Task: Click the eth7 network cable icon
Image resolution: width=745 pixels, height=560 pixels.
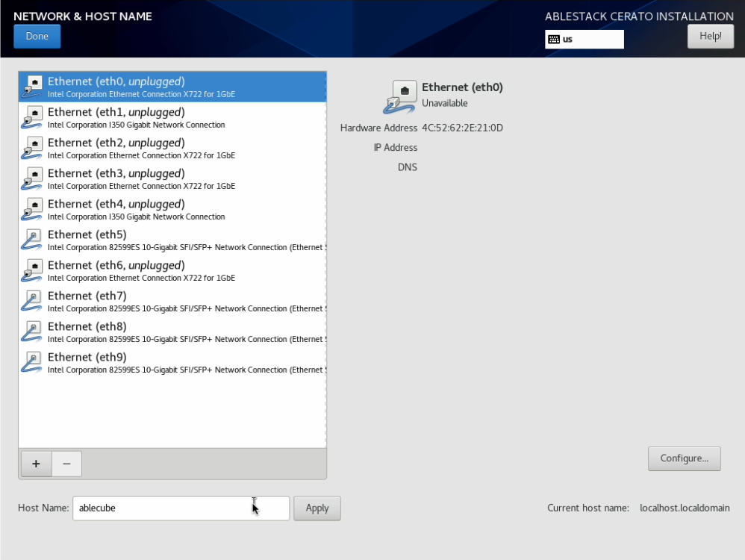Action: (x=32, y=301)
